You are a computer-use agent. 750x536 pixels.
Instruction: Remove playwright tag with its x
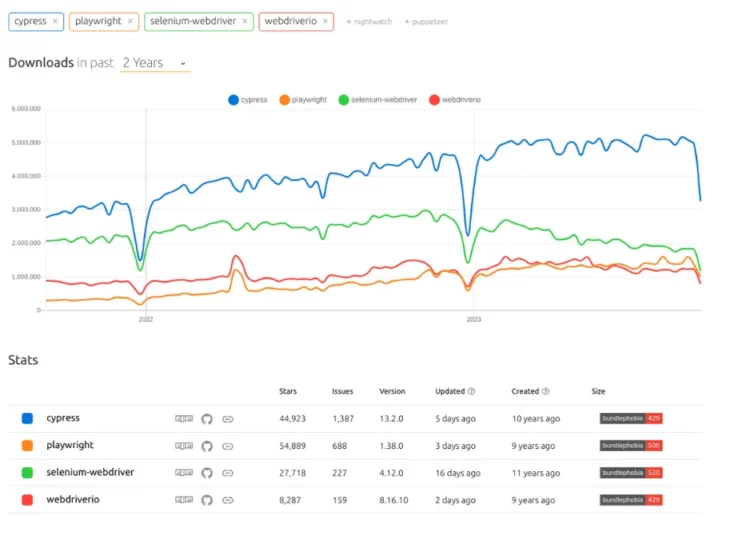point(130,22)
